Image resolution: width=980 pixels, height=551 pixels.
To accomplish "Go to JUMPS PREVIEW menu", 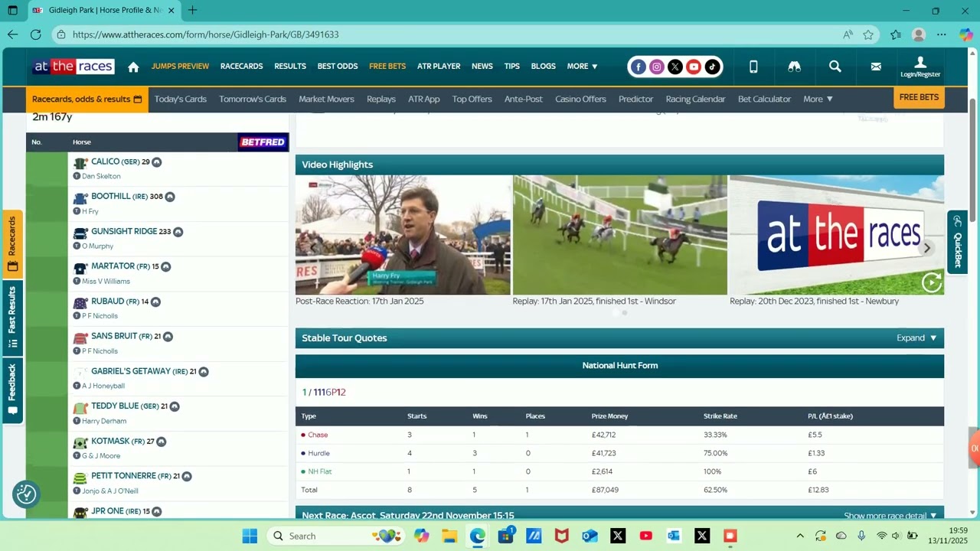I will click(x=180, y=67).
